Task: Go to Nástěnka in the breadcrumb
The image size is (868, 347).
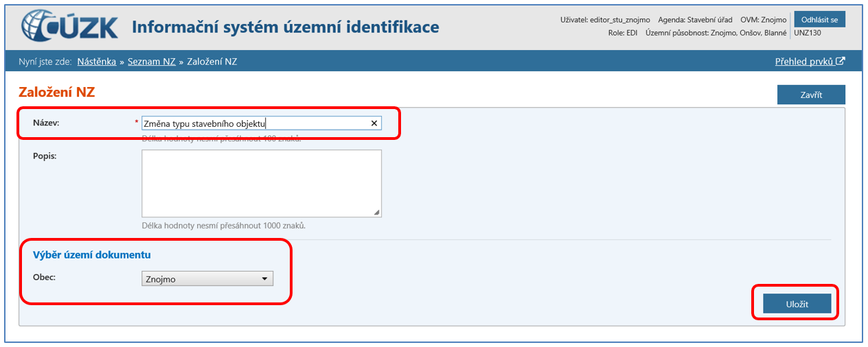Action: [x=96, y=62]
